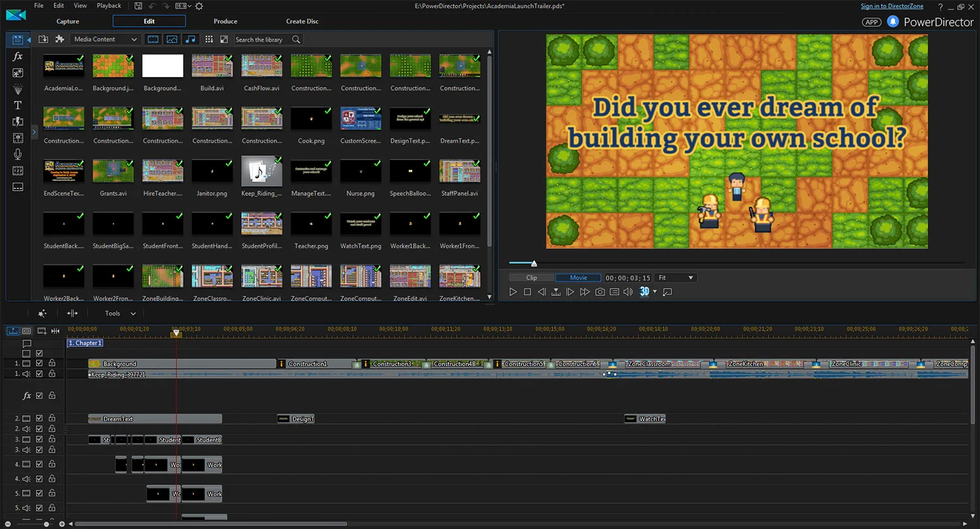Open the Title Room (T icon)
The image size is (980, 529).
(x=18, y=105)
